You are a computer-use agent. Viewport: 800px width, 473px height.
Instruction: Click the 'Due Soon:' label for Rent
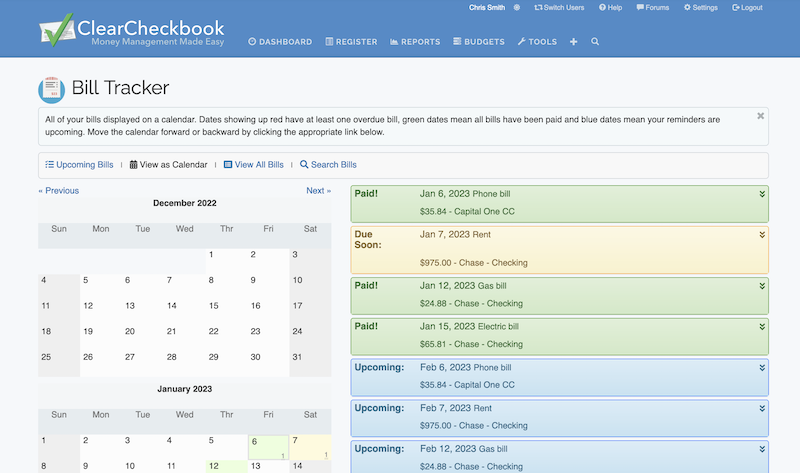pos(368,240)
